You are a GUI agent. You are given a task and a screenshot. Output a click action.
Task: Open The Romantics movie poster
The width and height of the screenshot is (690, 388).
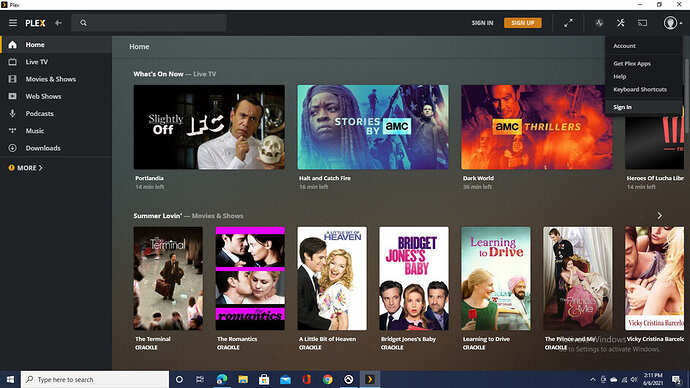click(250, 278)
